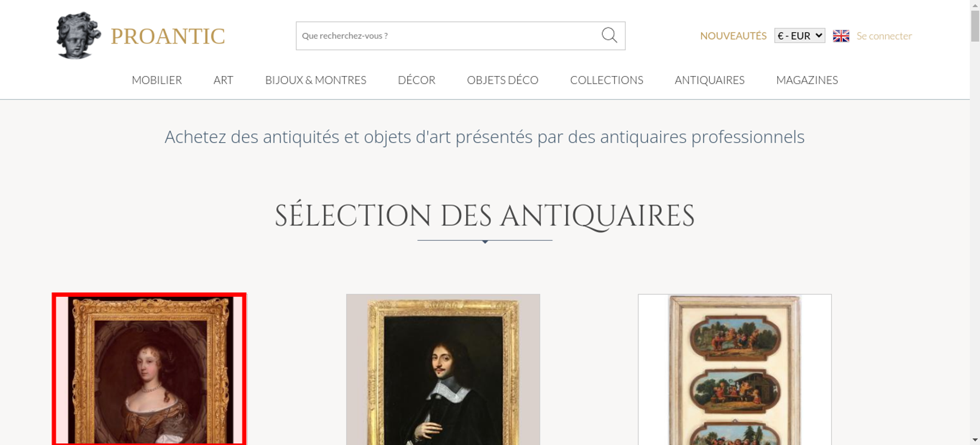Open the COLLECTIONS menu
Viewport: 980px width, 445px height.
(x=607, y=80)
